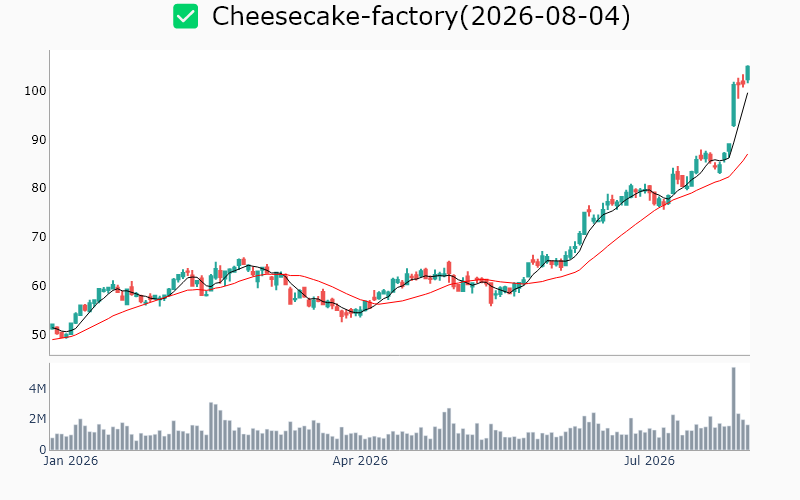The height and width of the screenshot is (500, 800).
Task: Click the red moving average line end
Action: 747,154
